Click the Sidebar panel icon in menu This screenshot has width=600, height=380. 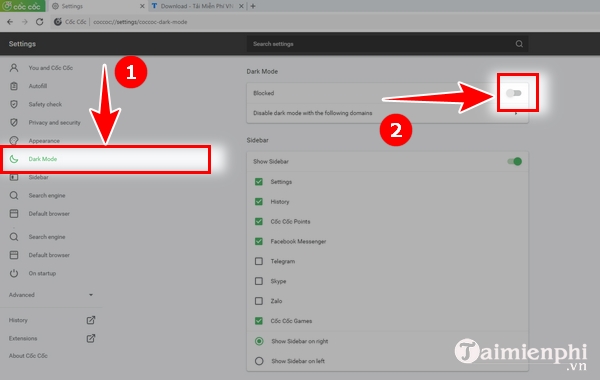14,177
